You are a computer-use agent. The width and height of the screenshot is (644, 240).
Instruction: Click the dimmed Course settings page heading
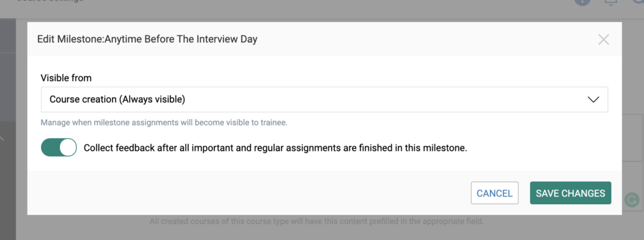click(50, 1)
